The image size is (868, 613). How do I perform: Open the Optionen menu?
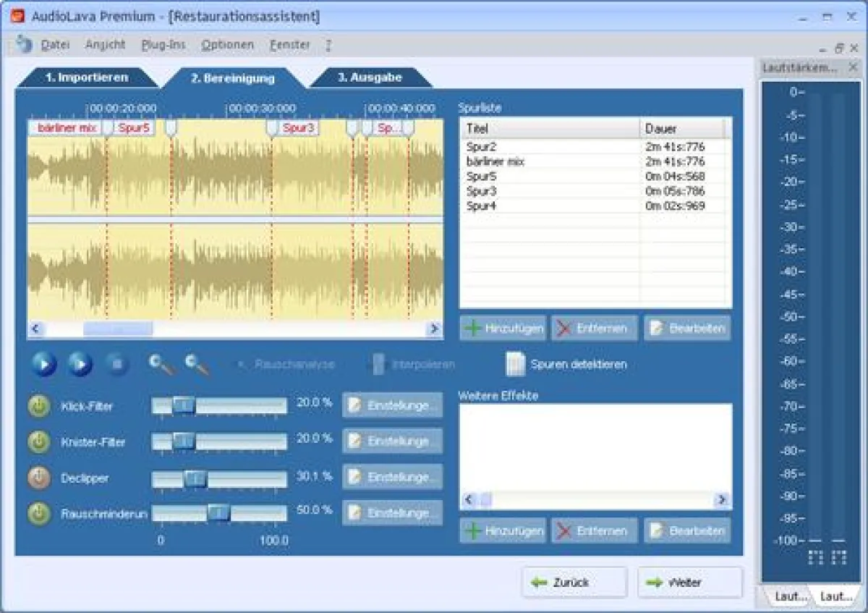(x=227, y=44)
